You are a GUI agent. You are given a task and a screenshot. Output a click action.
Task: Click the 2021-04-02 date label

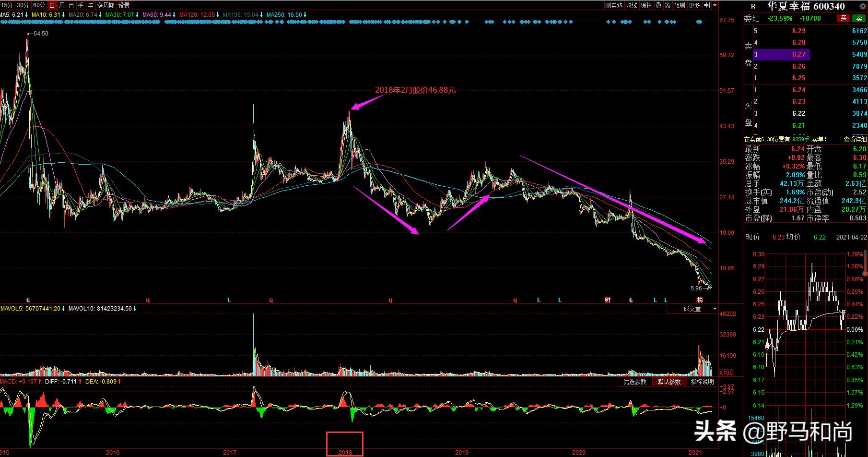[851, 237]
